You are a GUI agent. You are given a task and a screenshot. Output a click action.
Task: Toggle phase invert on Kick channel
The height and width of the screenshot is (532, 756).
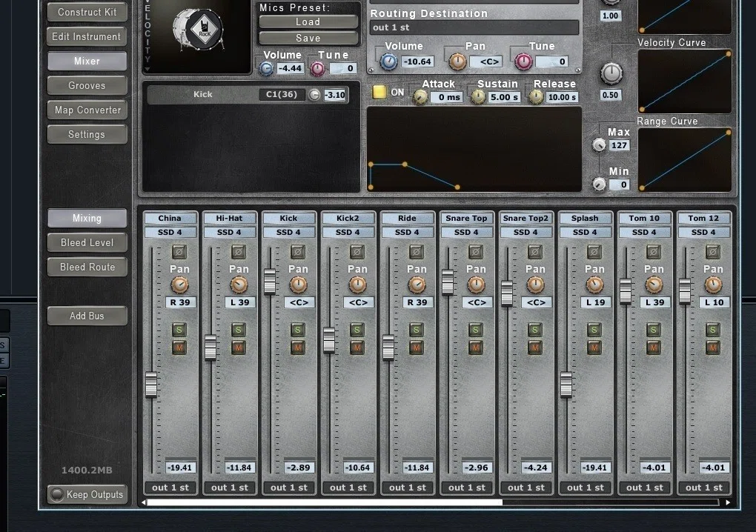click(x=297, y=251)
